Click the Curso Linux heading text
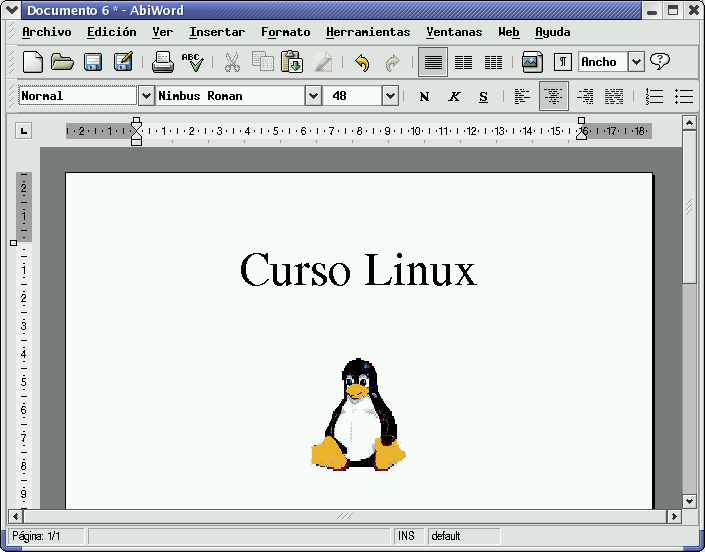This screenshot has width=705, height=552. 358,269
